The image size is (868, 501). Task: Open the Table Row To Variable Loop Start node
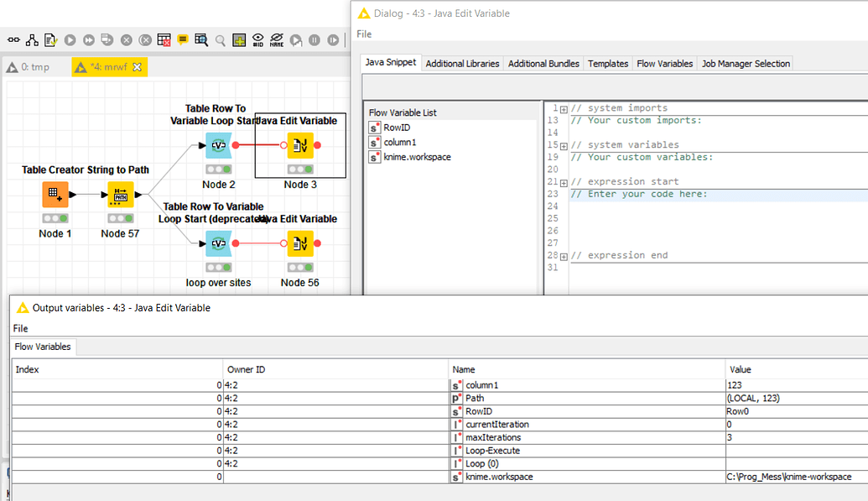tap(220, 144)
